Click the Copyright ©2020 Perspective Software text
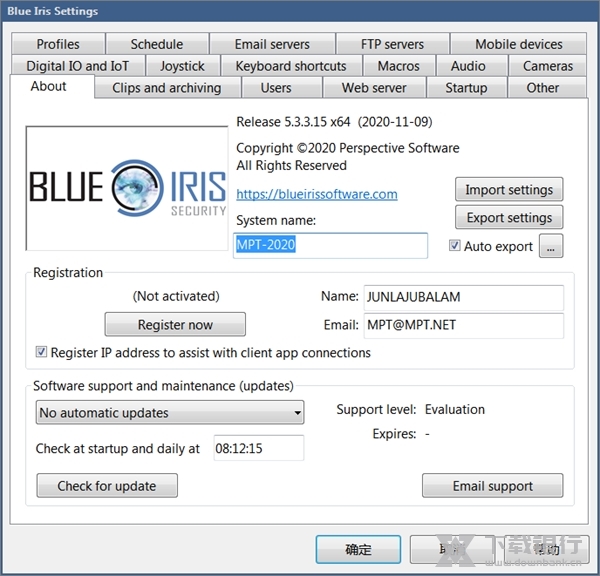This screenshot has height=576, width=600. (x=347, y=148)
